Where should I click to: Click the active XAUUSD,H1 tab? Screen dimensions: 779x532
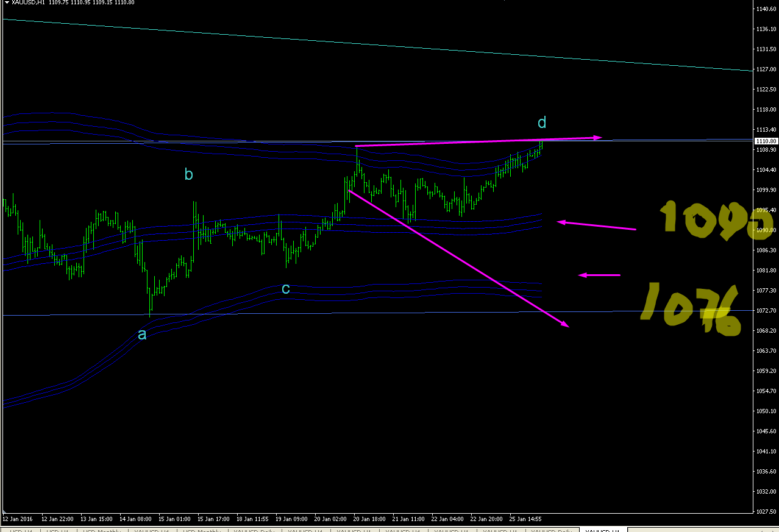[x=602, y=530]
